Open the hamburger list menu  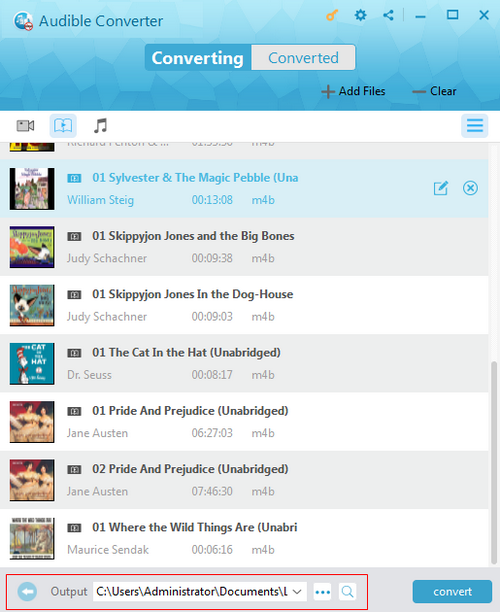475,126
